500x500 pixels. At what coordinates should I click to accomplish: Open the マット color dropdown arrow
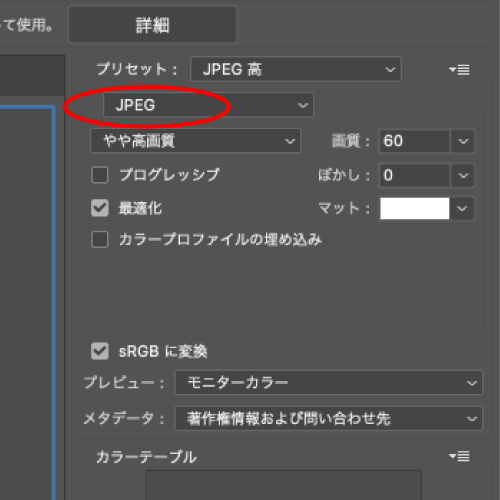[x=462, y=209]
